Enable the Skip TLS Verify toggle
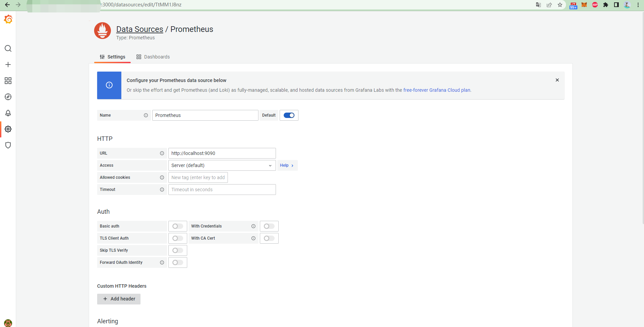 pyautogui.click(x=177, y=250)
